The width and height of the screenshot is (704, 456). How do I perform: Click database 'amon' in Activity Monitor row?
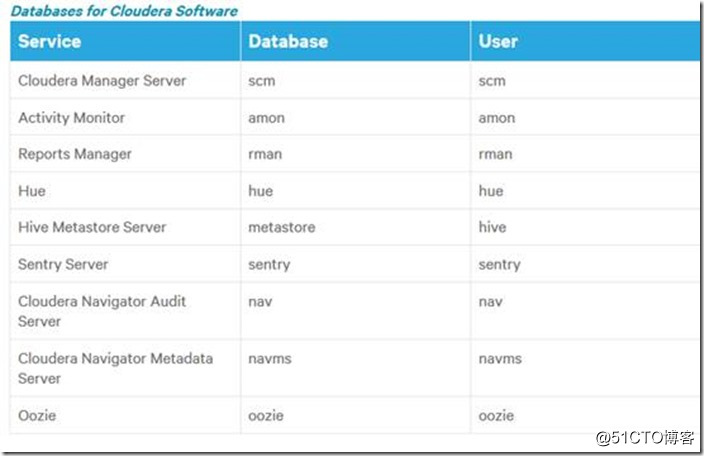[356, 117]
